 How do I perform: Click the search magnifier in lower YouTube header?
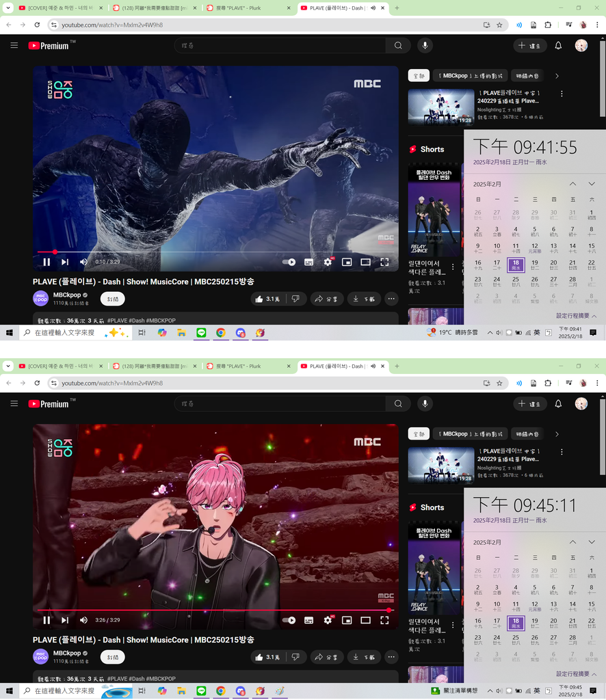[x=398, y=403]
